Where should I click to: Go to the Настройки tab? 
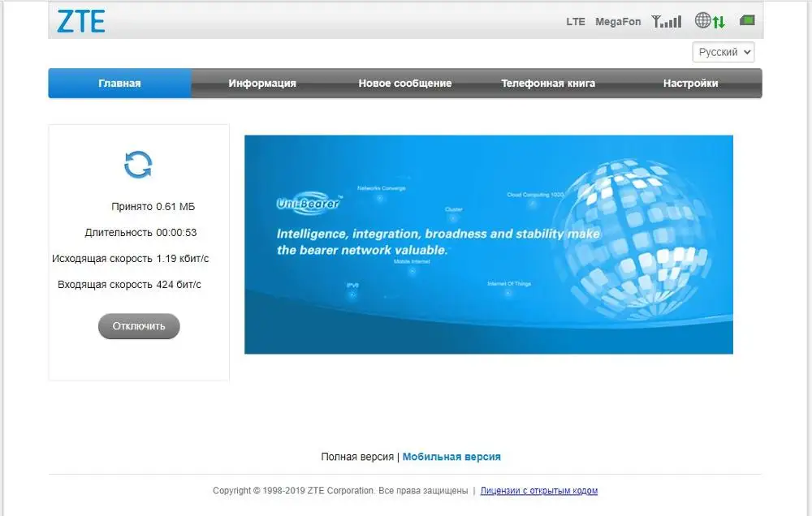tap(690, 84)
